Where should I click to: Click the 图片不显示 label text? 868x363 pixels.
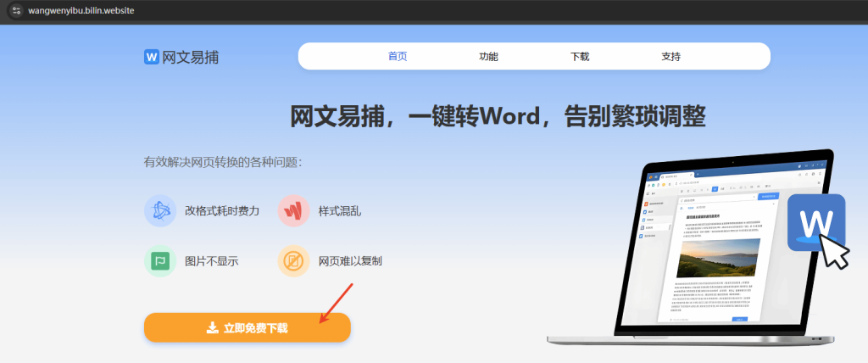pos(211,261)
